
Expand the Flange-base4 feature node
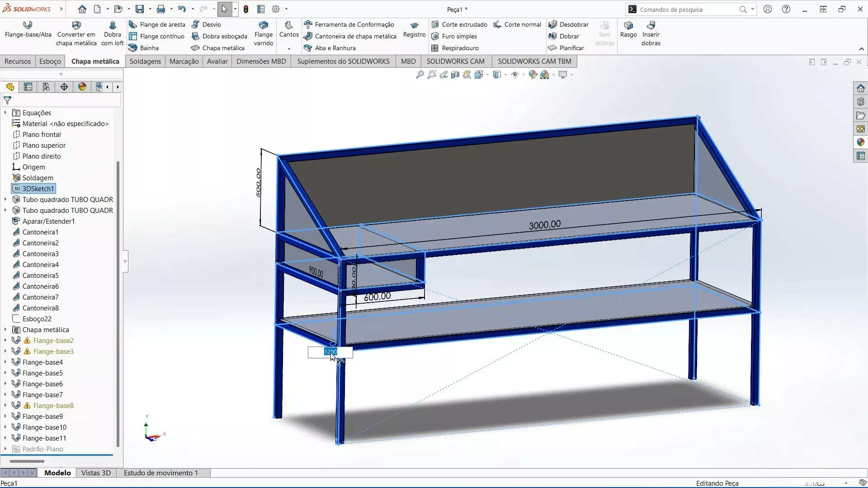coord(5,362)
